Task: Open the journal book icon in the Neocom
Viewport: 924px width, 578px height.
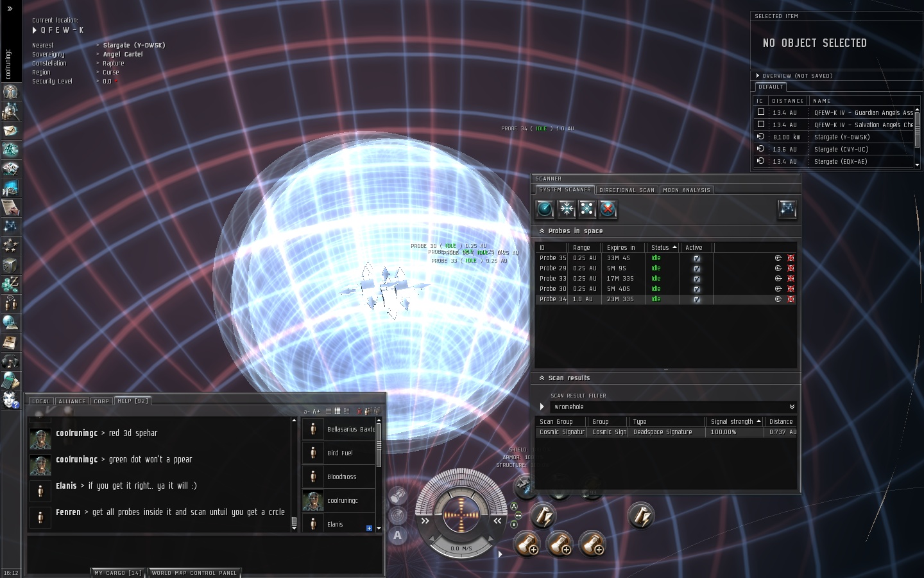Action: click(10, 342)
